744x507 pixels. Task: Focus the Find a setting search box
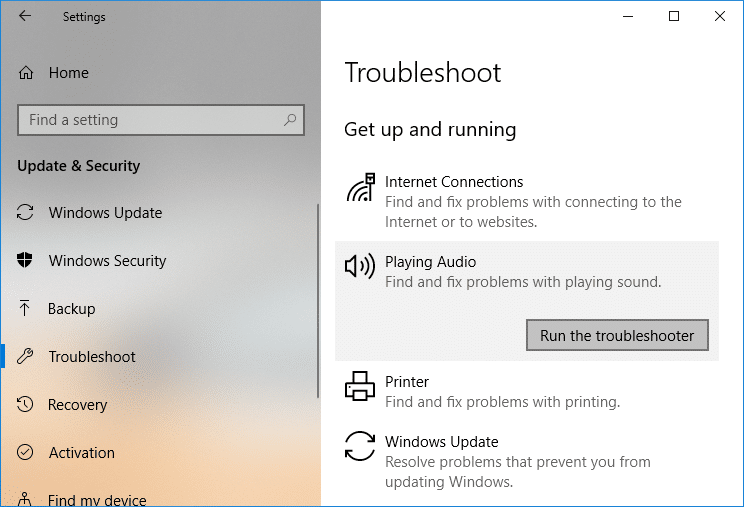(x=150, y=120)
